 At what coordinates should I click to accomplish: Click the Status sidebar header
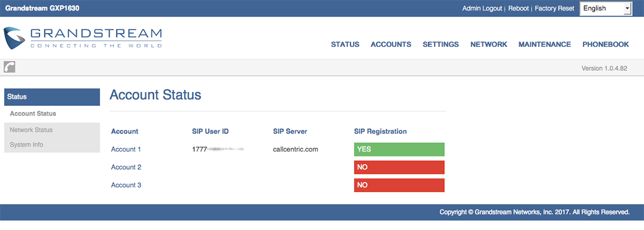52,97
